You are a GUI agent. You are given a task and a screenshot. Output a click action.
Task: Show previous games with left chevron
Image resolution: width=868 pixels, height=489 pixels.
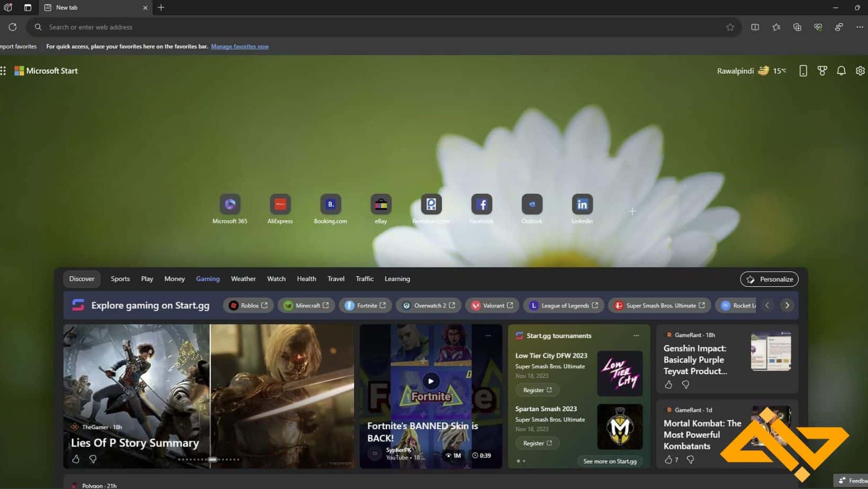pyautogui.click(x=767, y=305)
